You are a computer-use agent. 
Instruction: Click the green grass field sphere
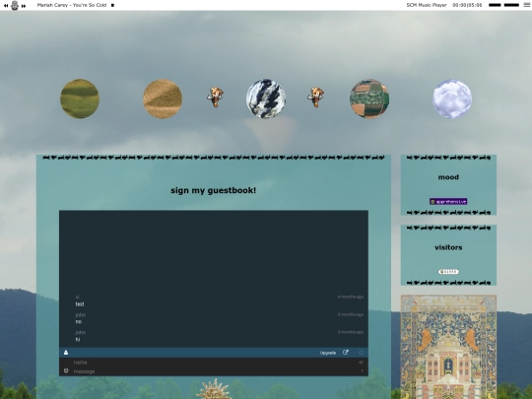tap(80, 99)
